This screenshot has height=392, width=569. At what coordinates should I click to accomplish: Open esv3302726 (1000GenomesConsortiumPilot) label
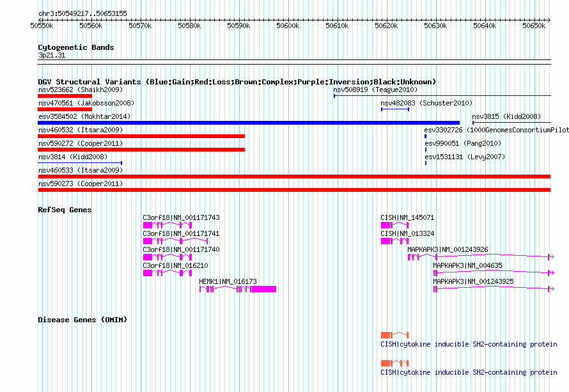click(x=496, y=130)
